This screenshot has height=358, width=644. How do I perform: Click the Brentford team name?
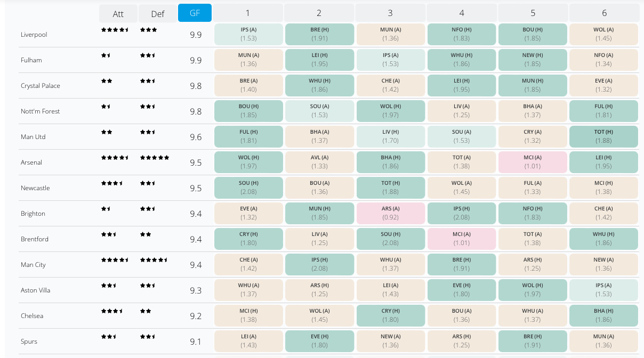(35, 239)
